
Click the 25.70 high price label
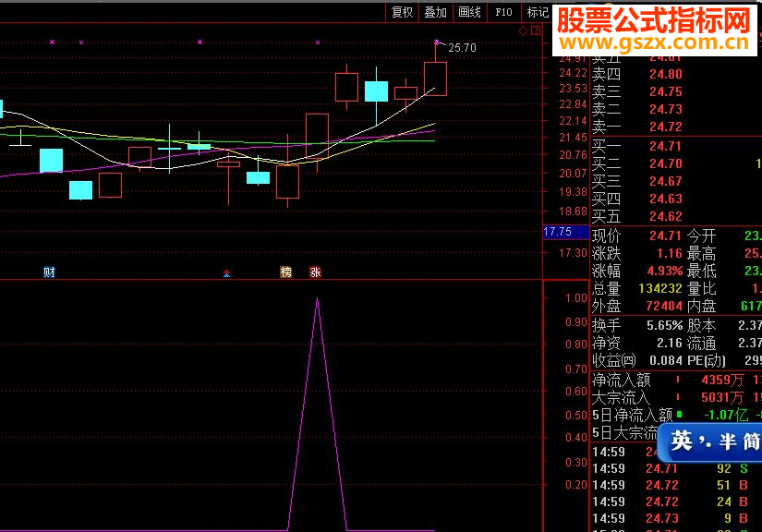click(462, 48)
